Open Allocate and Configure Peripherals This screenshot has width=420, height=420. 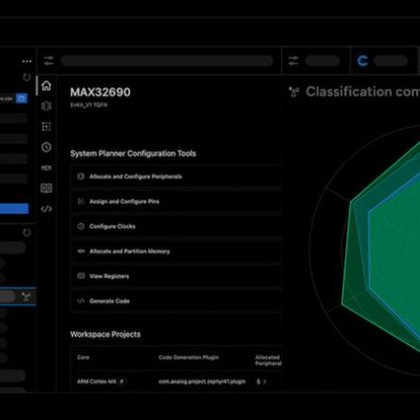(176, 177)
